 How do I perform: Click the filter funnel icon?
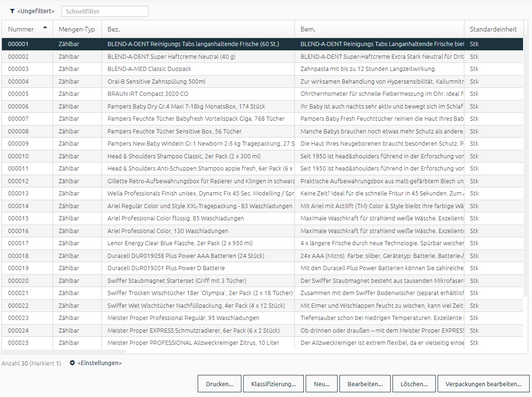(12, 11)
